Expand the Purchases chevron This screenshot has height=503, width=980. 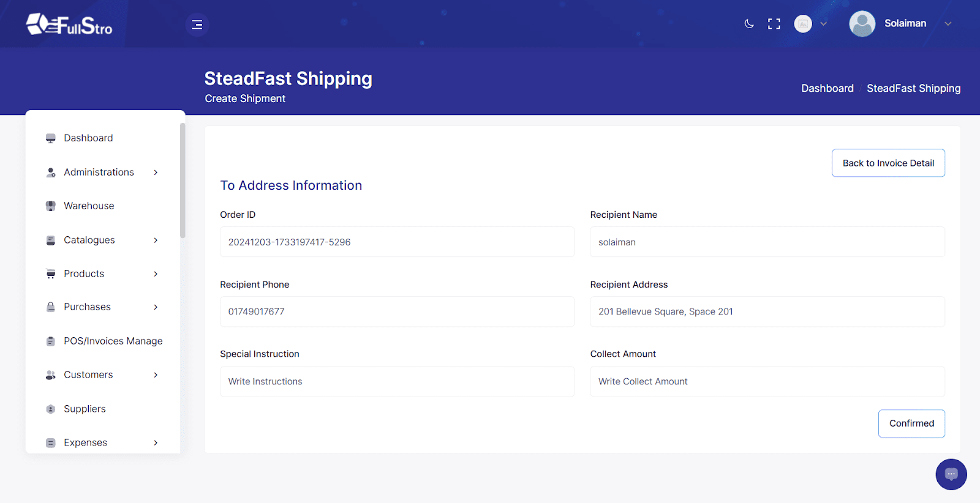point(156,307)
